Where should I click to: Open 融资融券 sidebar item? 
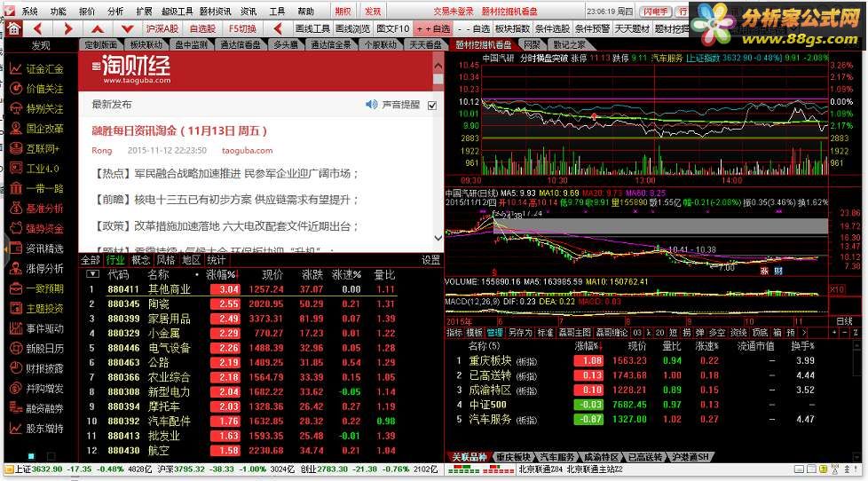[37, 408]
